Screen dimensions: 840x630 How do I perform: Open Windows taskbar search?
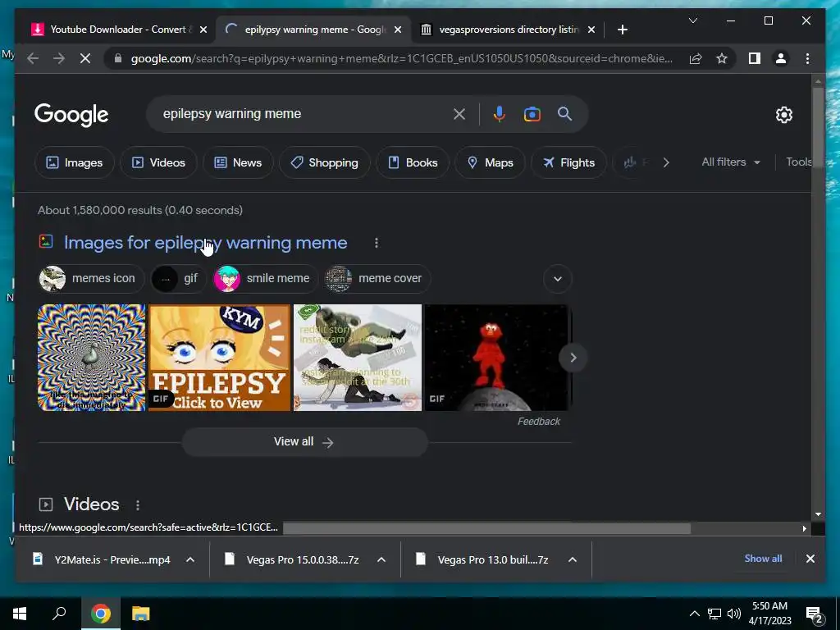click(x=59, y=614)
